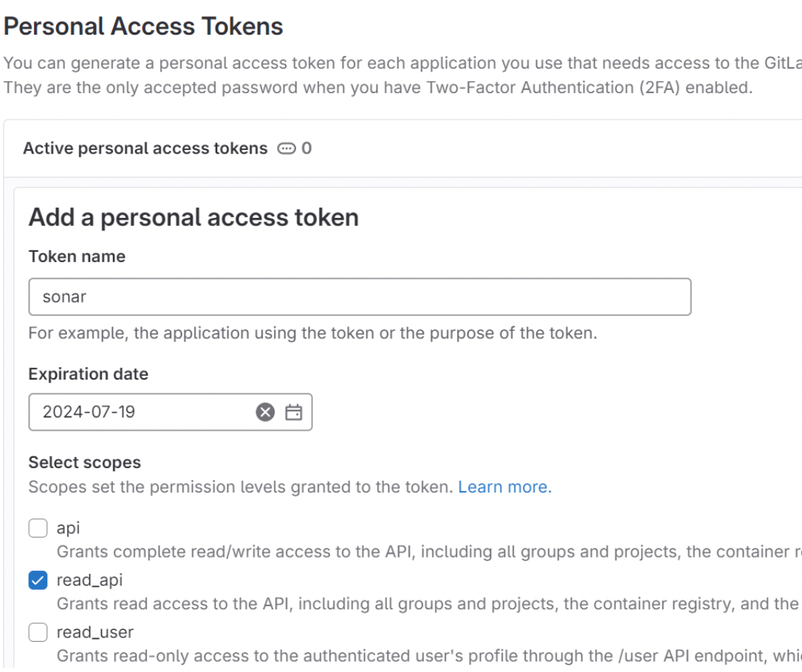Viewport: 802px width, 672px height.
Task: Click the expiration date field showing 2024-07-19
Action: pos(140,412)
